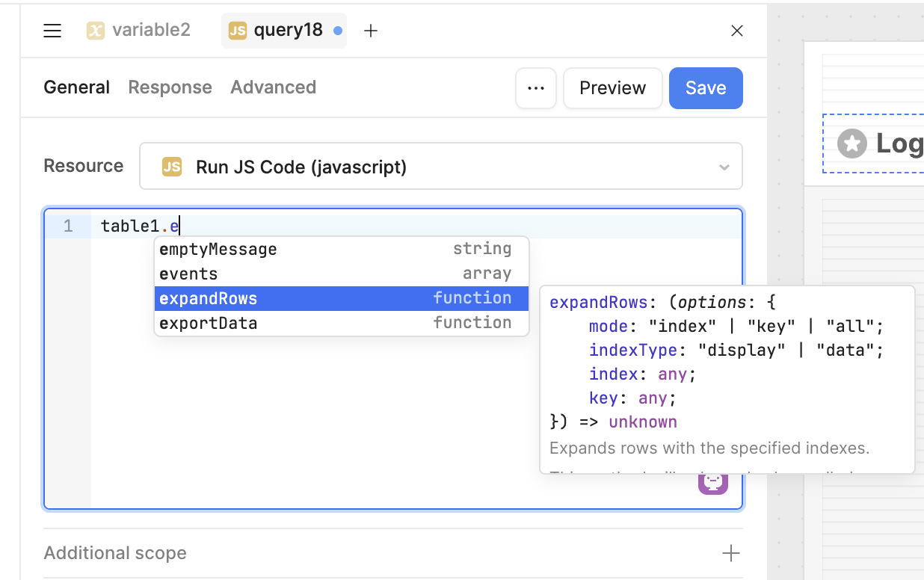Click the Save button

tap(706, 88)
